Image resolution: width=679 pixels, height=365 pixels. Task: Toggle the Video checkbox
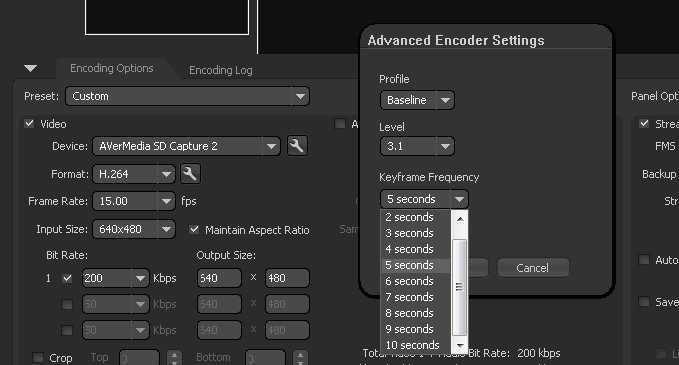tap(29, 124)
